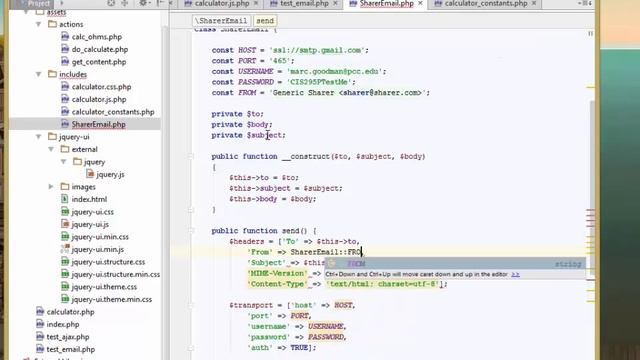This screenshot has width=640, height=360.
Task: Click the 'ssl://smtp.gmail.com' HOST string
Action: pyautogui.click(x=318, y=50)
